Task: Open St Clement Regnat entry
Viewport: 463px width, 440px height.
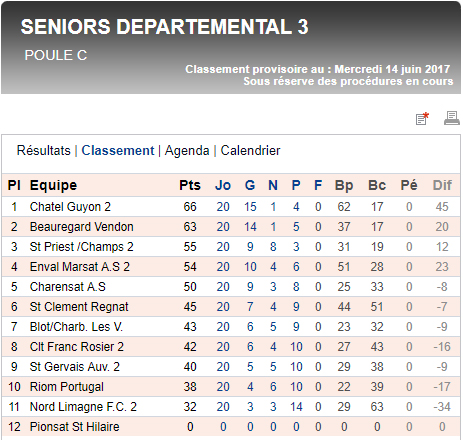Action: [79, 307]
